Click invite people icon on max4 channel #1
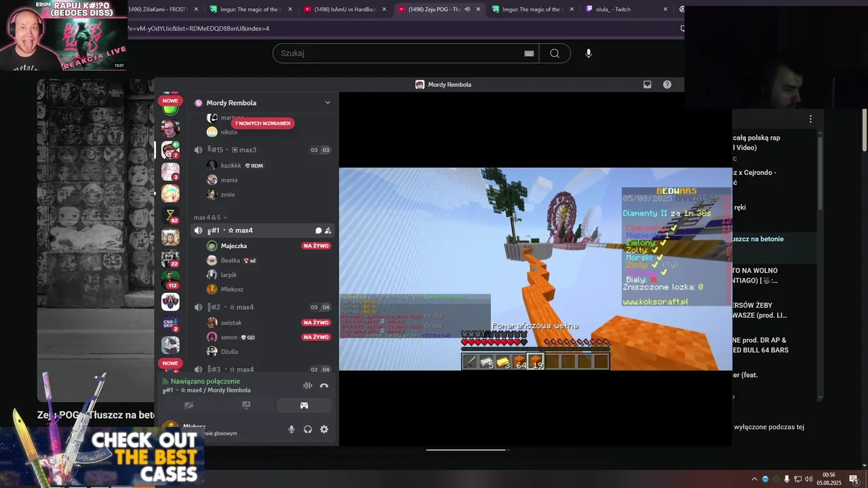This screenshot has width=868, height=488. [x=328, y=230]
